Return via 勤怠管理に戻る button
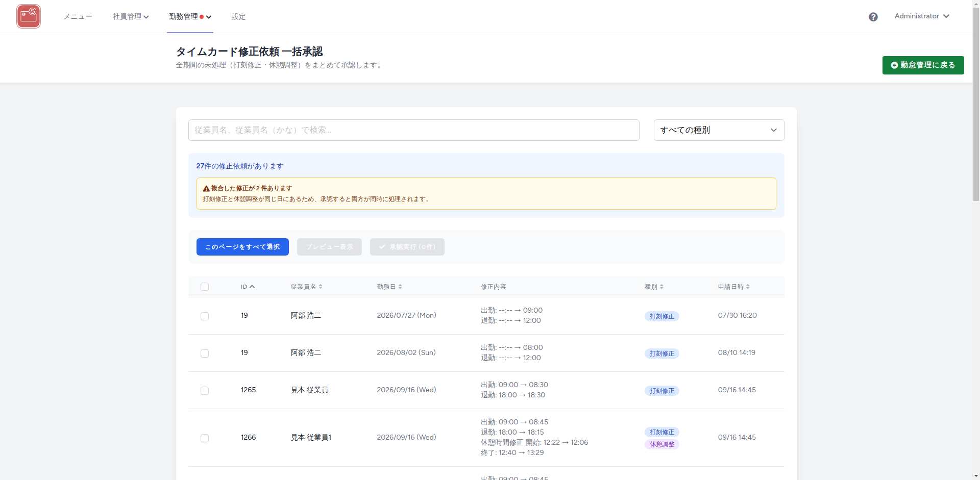 click(x=923, y=65)
